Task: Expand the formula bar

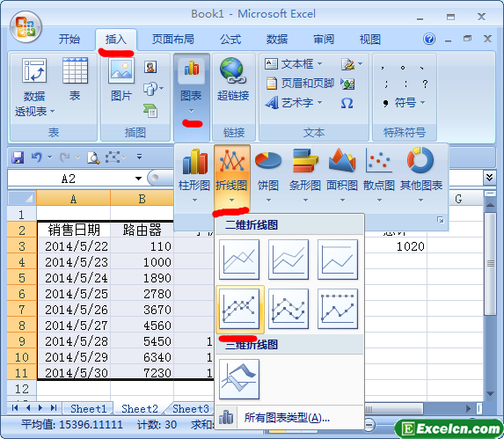Action: tap(489, 178)
